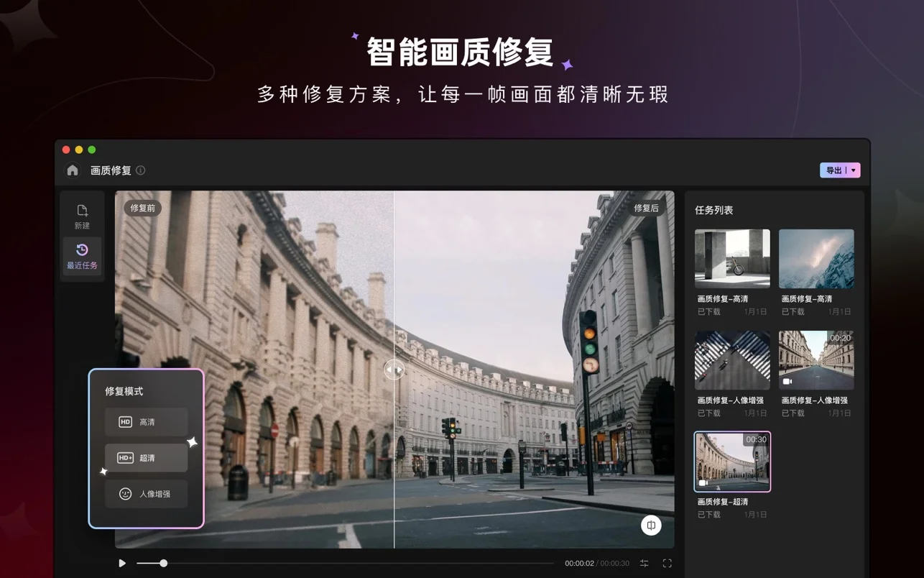The image size is (924, 578).
Task: Open playback settings sliders icon
Action: click(x=645, y=564)
